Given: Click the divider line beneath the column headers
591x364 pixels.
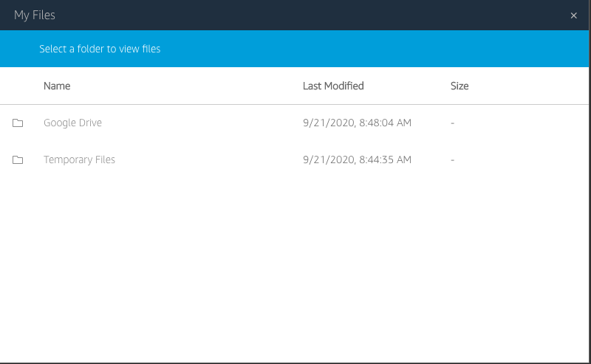Looking at the screenshot, I should [295, 104].
